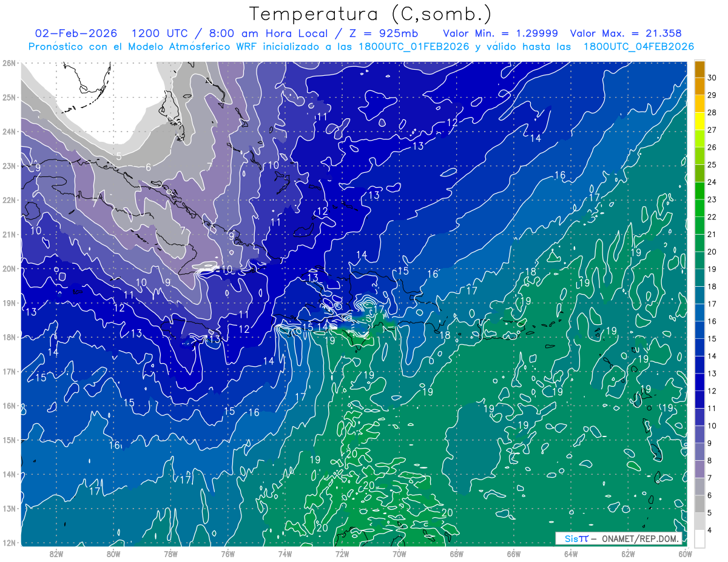Image resolution: width=728 pixels, height=562 pixels.
Task: Click latitude axis label "19N"
Action: [x=8, y=303]
